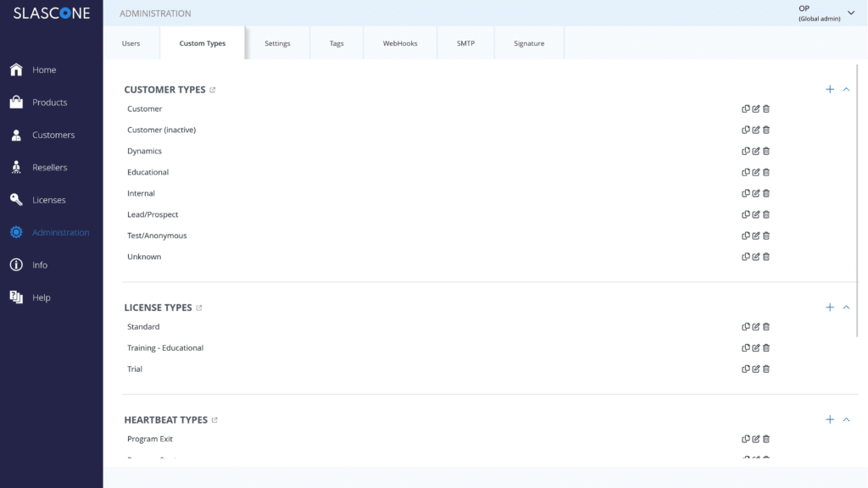Viewport: 868px width, 488px height.
Task: Edit the Educational customer type
Action: tap(756, 172)
